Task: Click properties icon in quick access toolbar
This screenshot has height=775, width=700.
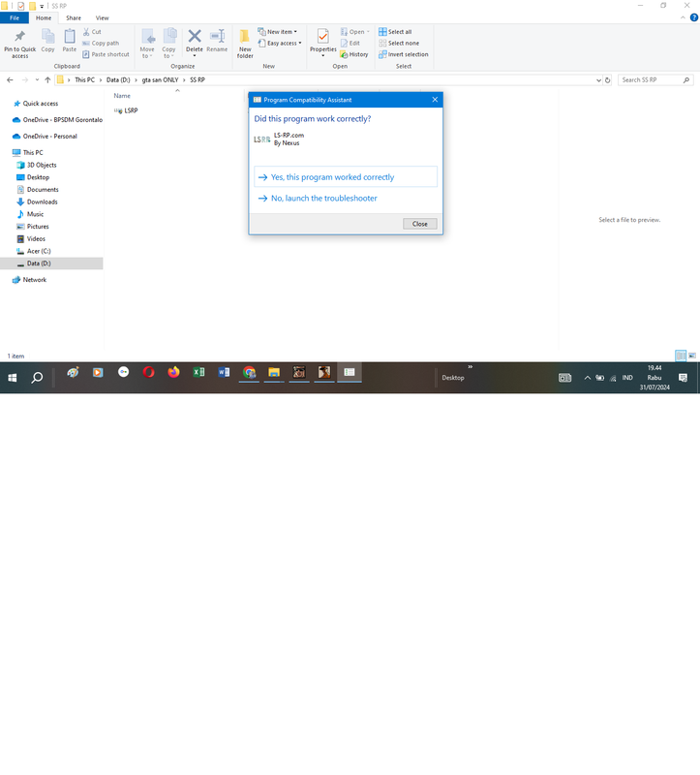Action: coord(20,6)
